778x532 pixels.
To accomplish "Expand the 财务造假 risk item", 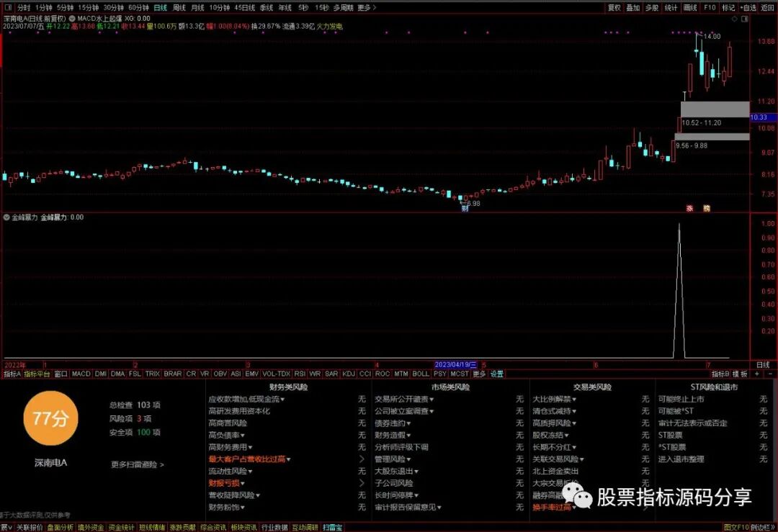I will [x=393, y=435].
